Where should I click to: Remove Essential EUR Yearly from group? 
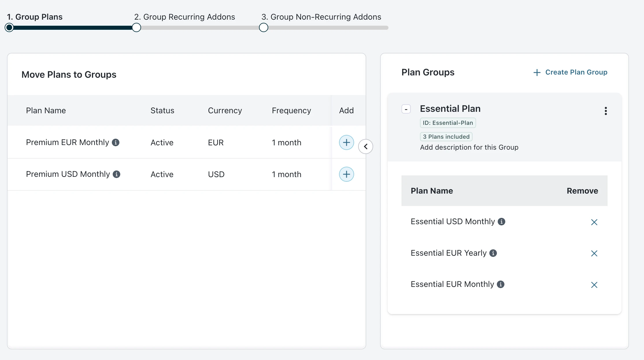[x=594, y=253]
